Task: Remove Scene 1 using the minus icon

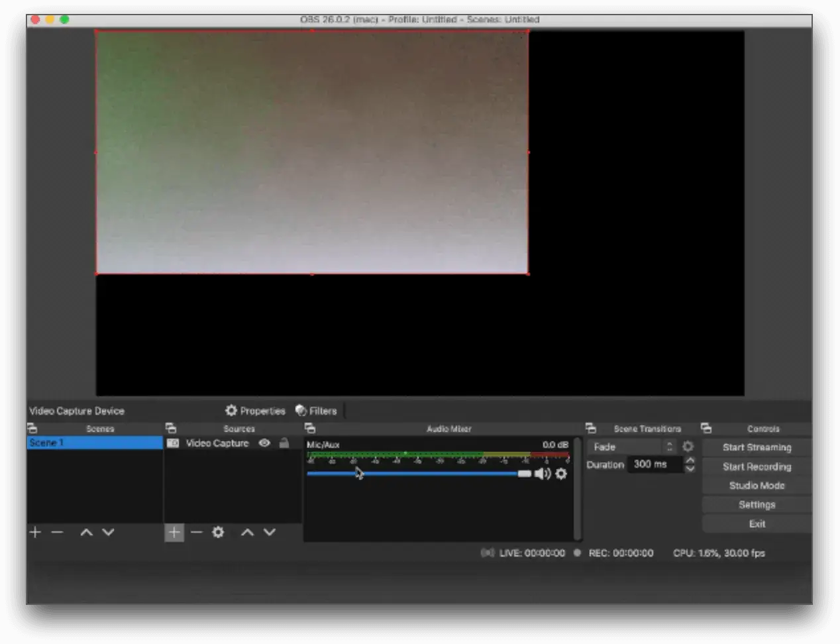Action: (x=58, y=532)
